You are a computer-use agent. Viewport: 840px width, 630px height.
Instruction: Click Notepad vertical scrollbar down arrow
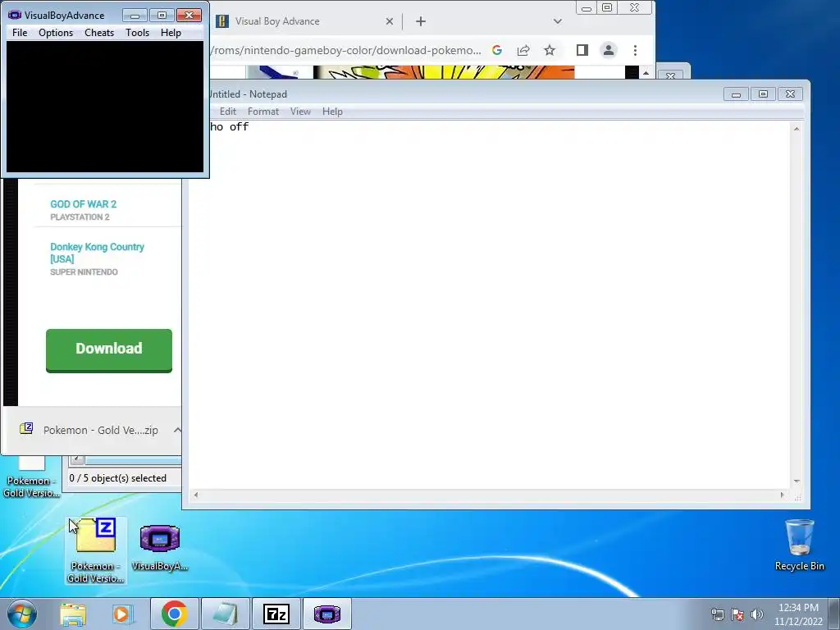point(797,481)
